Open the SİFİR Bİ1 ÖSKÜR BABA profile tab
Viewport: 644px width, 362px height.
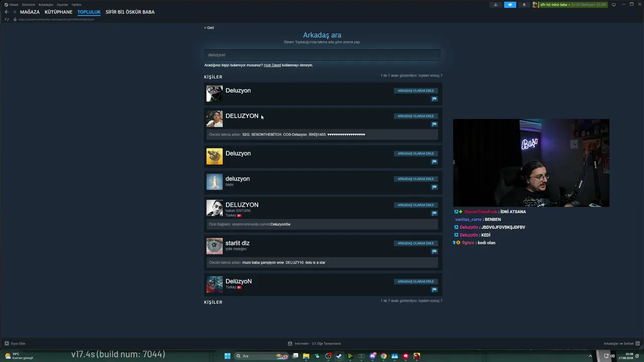tap(130, 12)
